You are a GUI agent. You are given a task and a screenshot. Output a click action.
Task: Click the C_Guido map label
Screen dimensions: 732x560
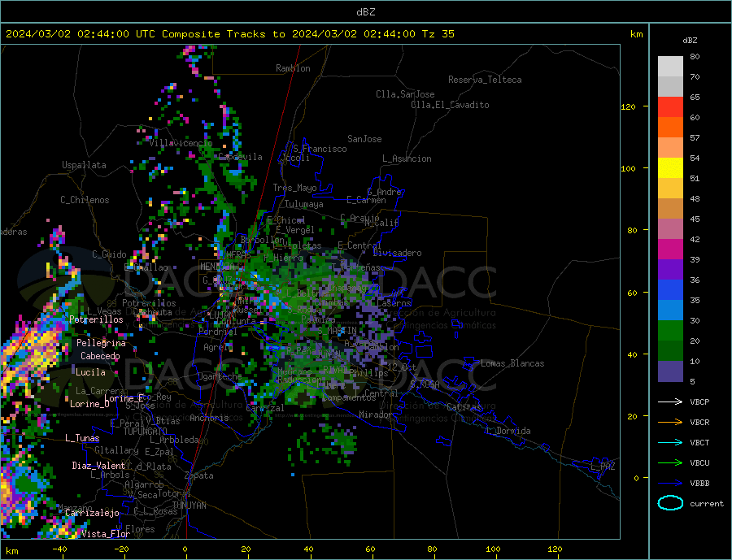coord(109,254)
